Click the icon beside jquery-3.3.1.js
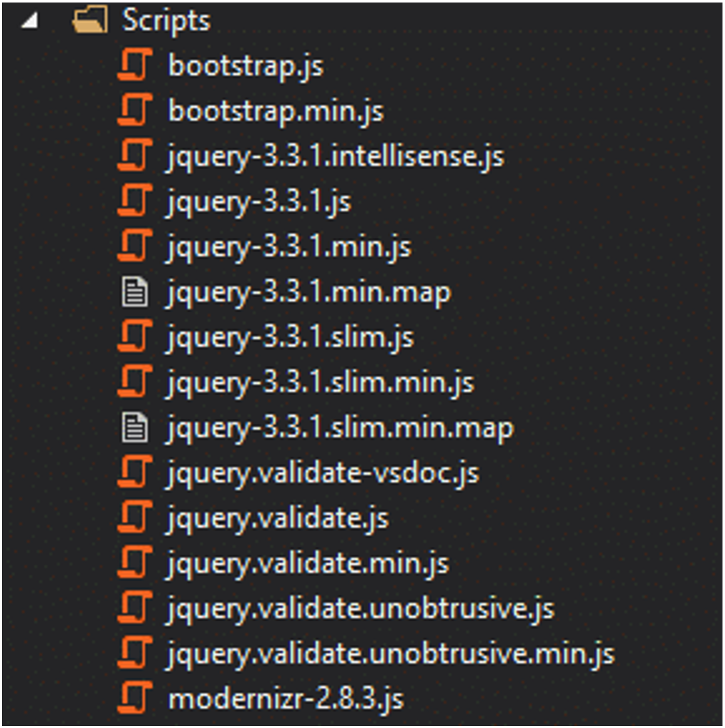Viewport: 725px width, 728px height. tap(135, 200)
